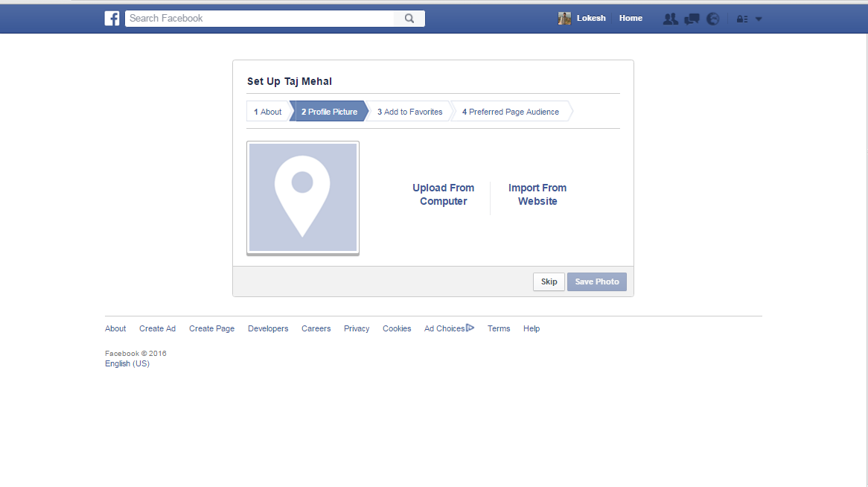
Task: Open the Home link
Action: pos(631,19)
